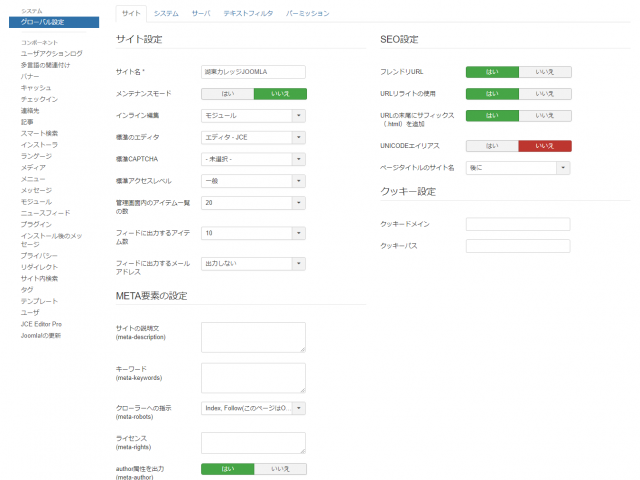Open the フィードに出力するメールアドレス dropdown
The width and height of the screenshot is (640, 480).
253,264
